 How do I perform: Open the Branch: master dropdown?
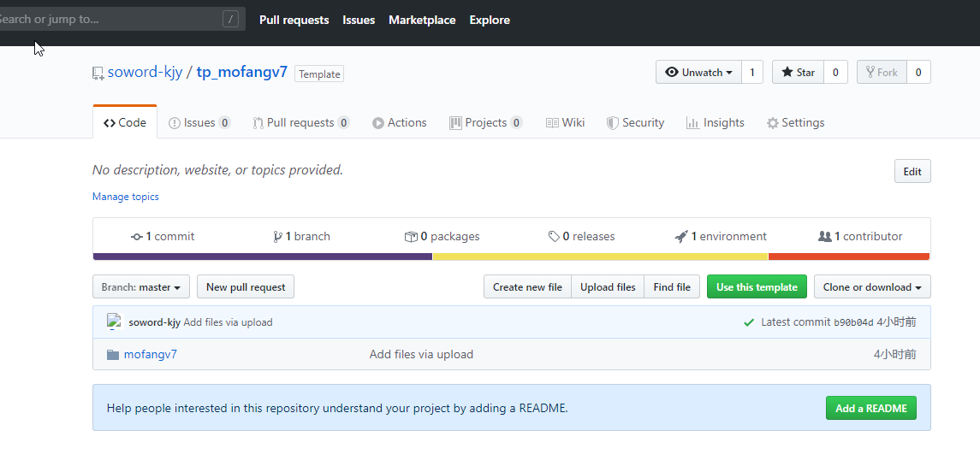[x=141, y=287]
